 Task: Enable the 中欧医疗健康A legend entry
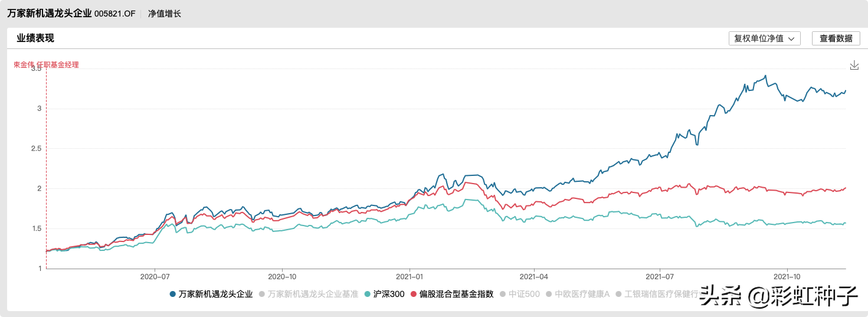582,294
